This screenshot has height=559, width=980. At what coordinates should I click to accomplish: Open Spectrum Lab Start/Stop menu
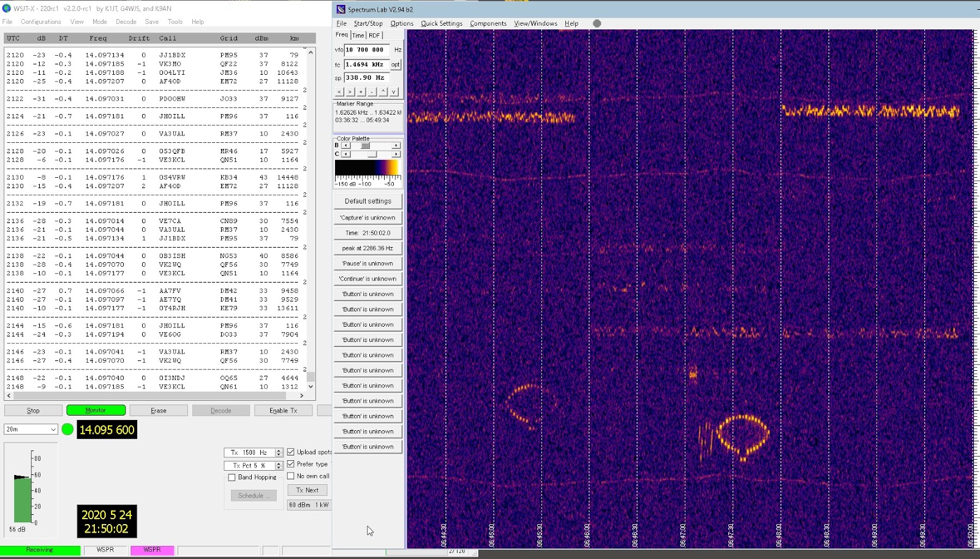coord(368,23)
